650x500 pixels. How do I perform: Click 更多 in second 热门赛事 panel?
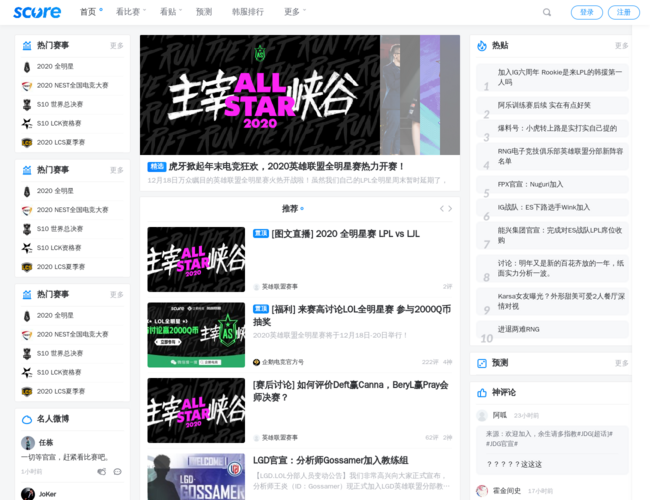(x=116, y=170)
